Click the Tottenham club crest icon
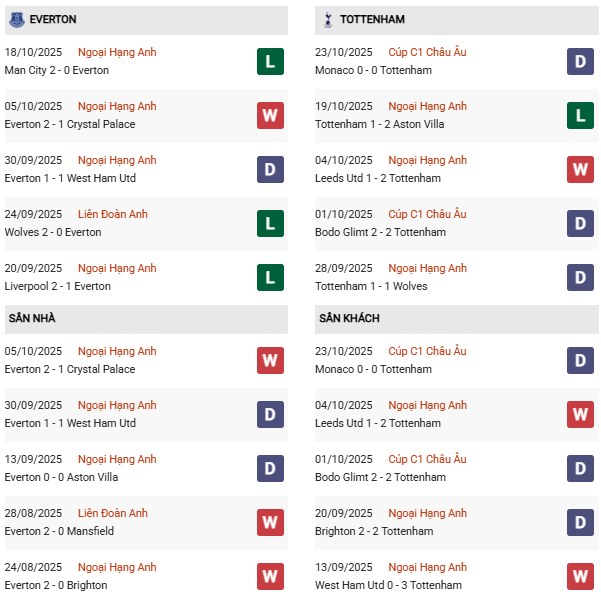601x602 pixels. click(x=326, y=19)
